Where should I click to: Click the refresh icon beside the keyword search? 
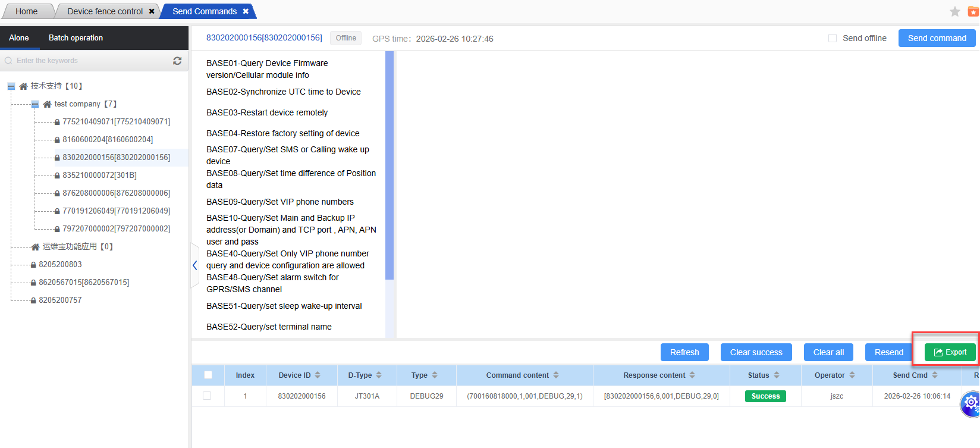click(177, 61)
